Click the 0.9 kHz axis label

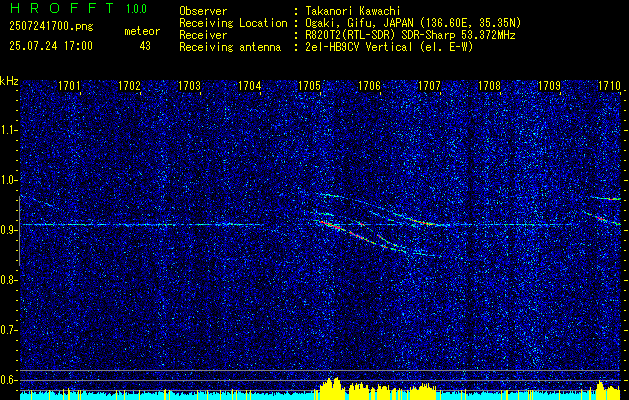tap(9, 230)
